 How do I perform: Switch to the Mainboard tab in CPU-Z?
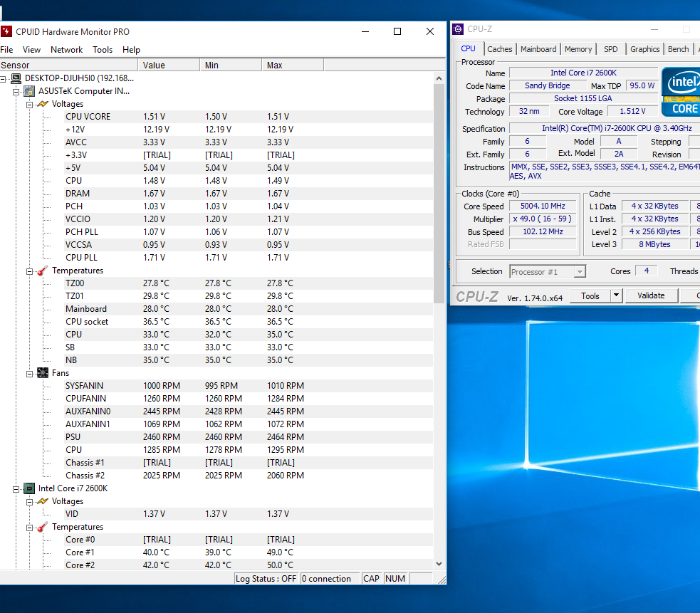pyautogui.click(x=538, y=49)
